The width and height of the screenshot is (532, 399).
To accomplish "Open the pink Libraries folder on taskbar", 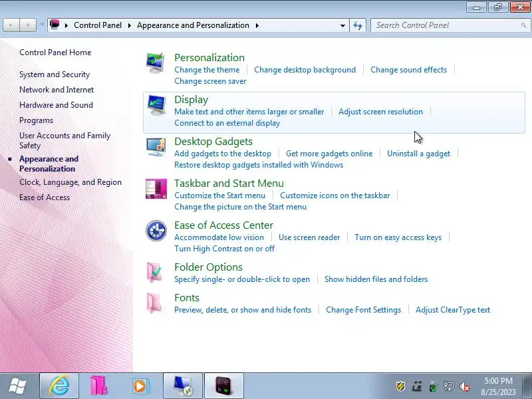I will click(98, 386).
